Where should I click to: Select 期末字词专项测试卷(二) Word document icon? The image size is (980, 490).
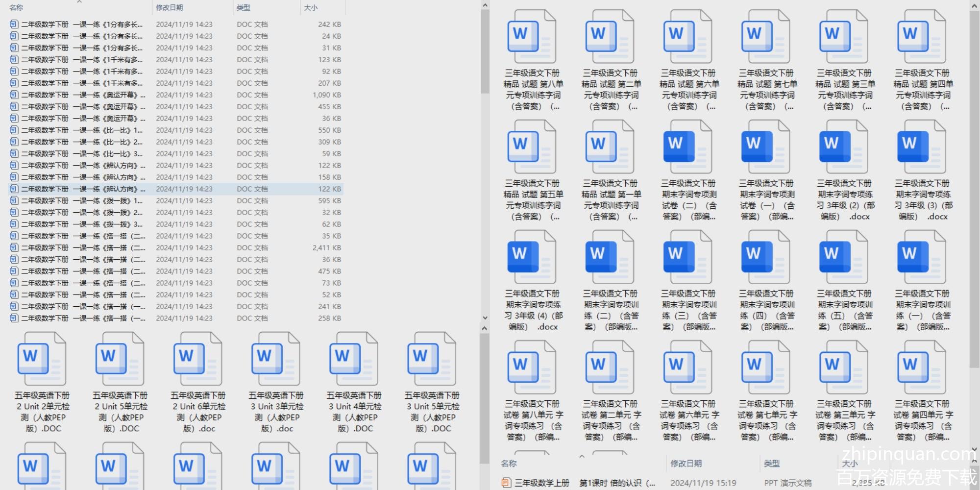click(688, 147)
